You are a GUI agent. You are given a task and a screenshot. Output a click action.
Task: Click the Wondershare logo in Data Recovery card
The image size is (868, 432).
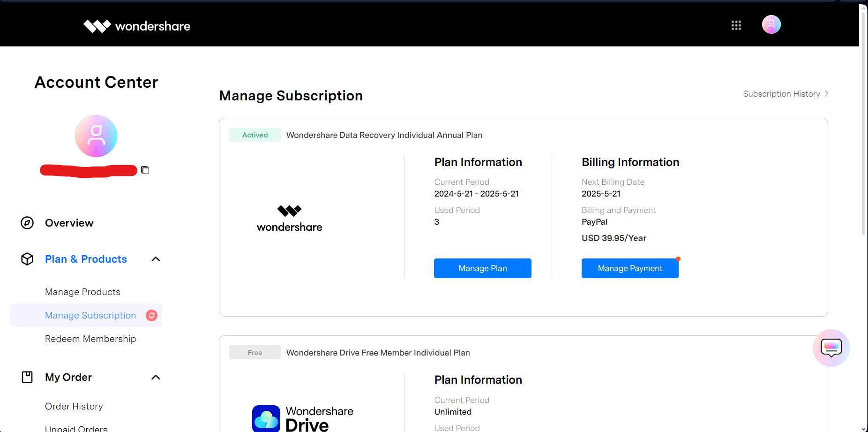290,219
